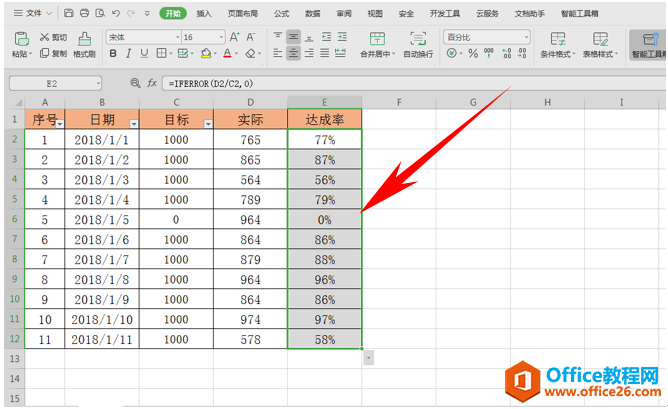
Task: Click the fx insert function icon
Action: pyautogui.click(x=152, y=83)
